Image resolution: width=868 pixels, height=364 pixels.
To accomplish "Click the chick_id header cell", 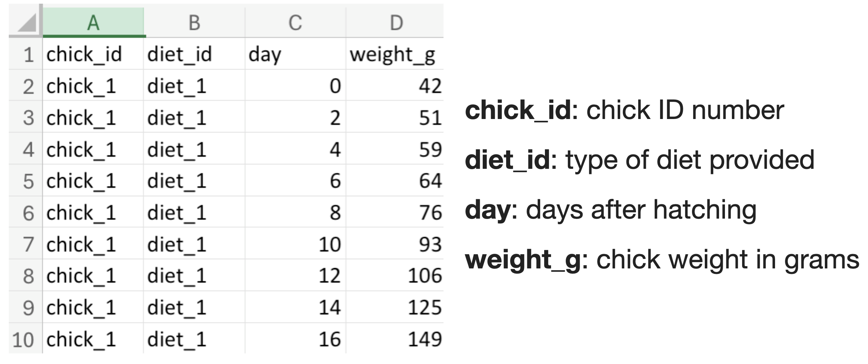I will 93,55.
